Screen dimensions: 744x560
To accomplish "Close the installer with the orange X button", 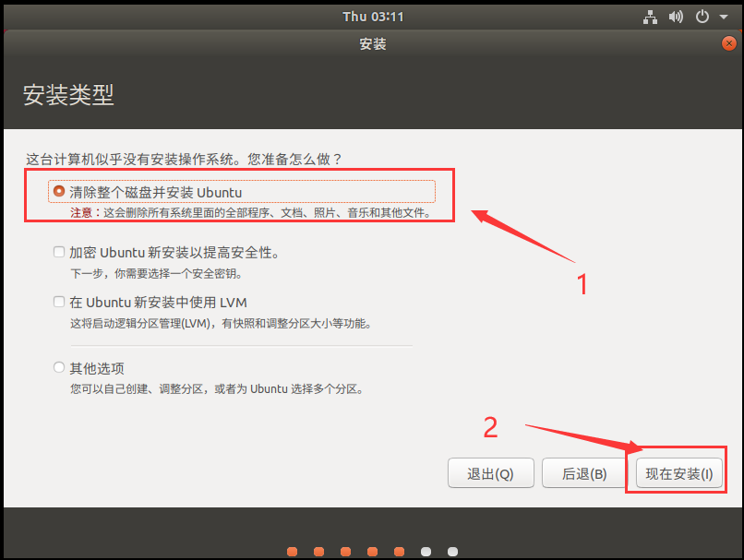I will coord(729,43).
